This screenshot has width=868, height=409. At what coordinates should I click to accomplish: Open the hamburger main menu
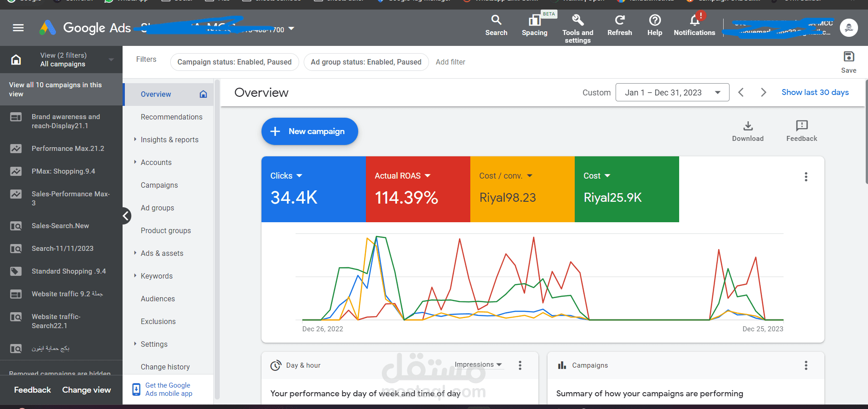click(x=18, y=28)
